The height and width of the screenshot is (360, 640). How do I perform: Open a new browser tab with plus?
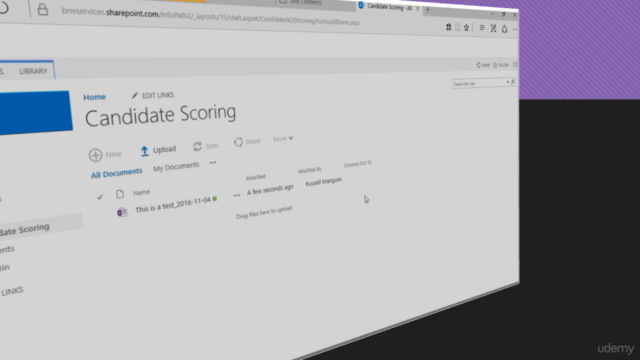coord(427,9)
